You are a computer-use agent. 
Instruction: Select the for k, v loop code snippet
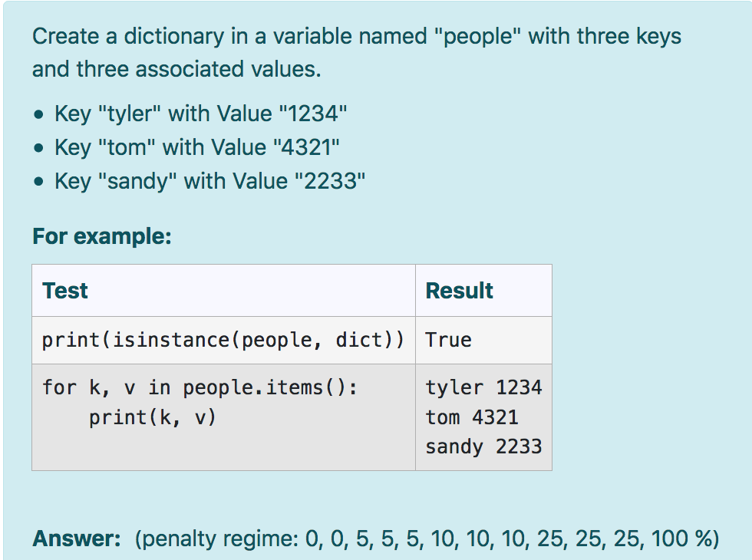[163, 387]
